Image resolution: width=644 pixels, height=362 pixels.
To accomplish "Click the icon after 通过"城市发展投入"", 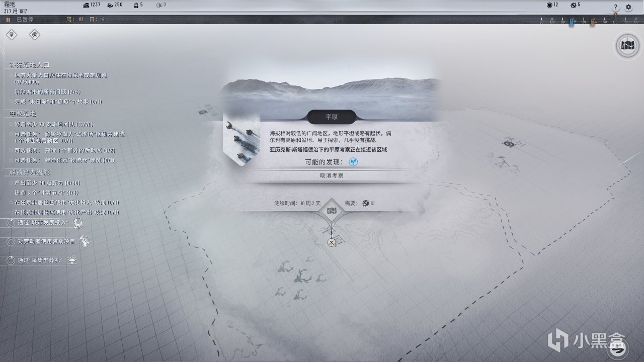I will tap(78, 223).
